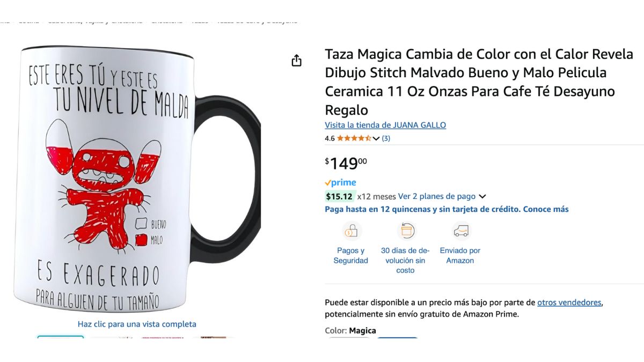Image resolution: width=644 pixels, height=362 pixels.
Task: Click the Enviado por Amazon text label
Action: pyautogui.click(x=460, y=255)
